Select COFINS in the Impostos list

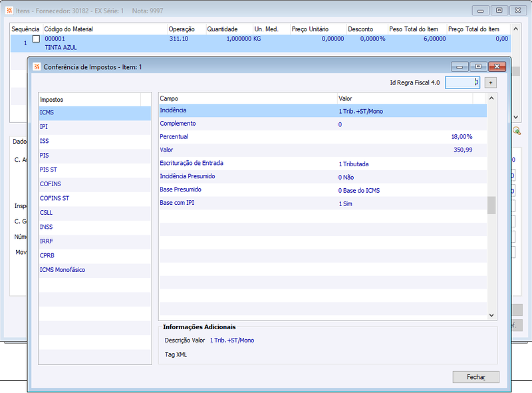(x=95, y=184)
